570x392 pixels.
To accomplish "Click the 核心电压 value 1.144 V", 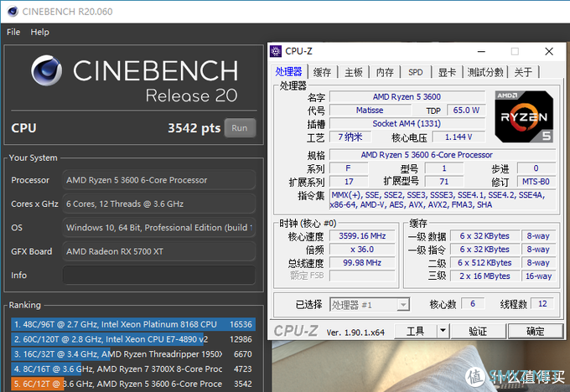I will click(x=459, y=137).
